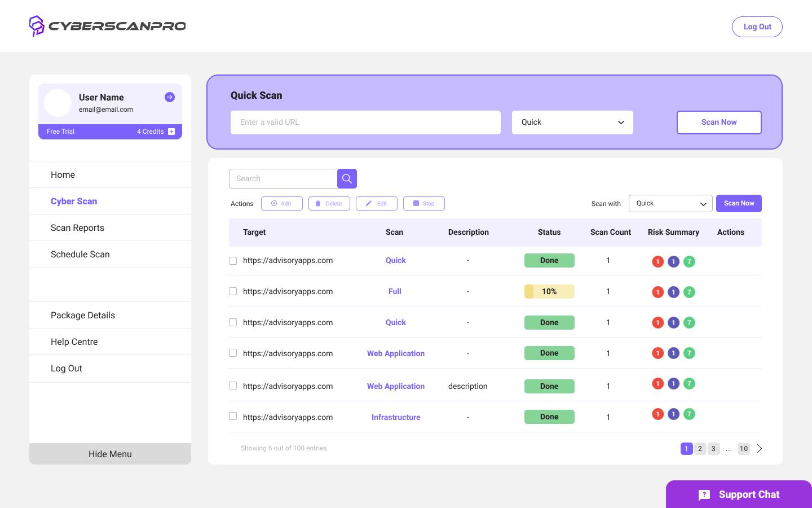Click the Risk Summary column header

point(673,232)
